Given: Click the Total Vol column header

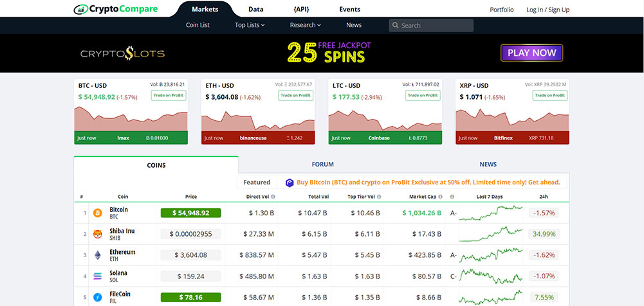Looking at the screenshot, I should point(318,197).
